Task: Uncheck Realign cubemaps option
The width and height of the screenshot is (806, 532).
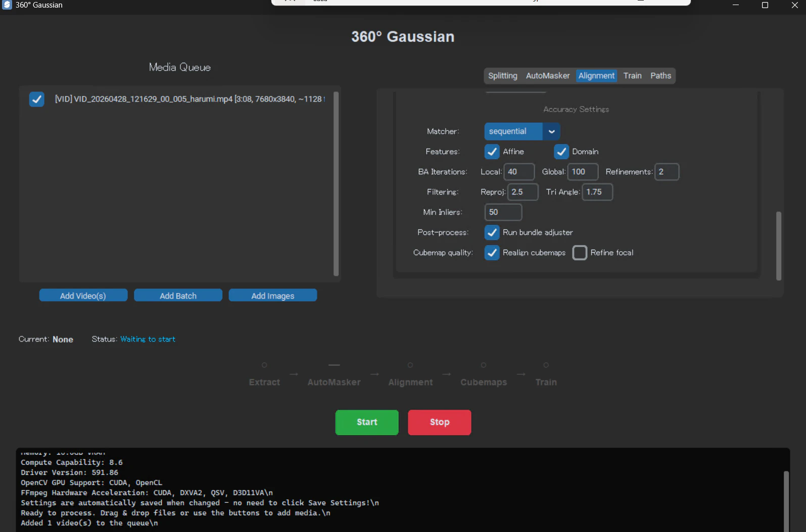Action: pos(492,253)
